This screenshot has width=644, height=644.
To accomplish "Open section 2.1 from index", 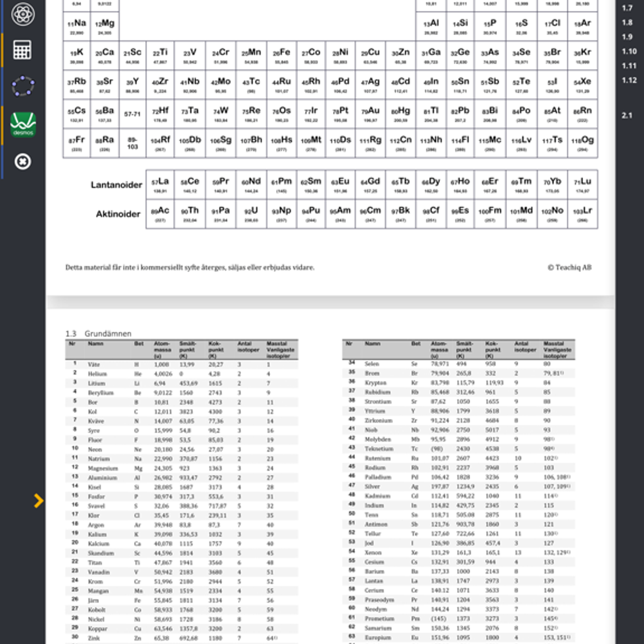I will (x=627, y=116).
